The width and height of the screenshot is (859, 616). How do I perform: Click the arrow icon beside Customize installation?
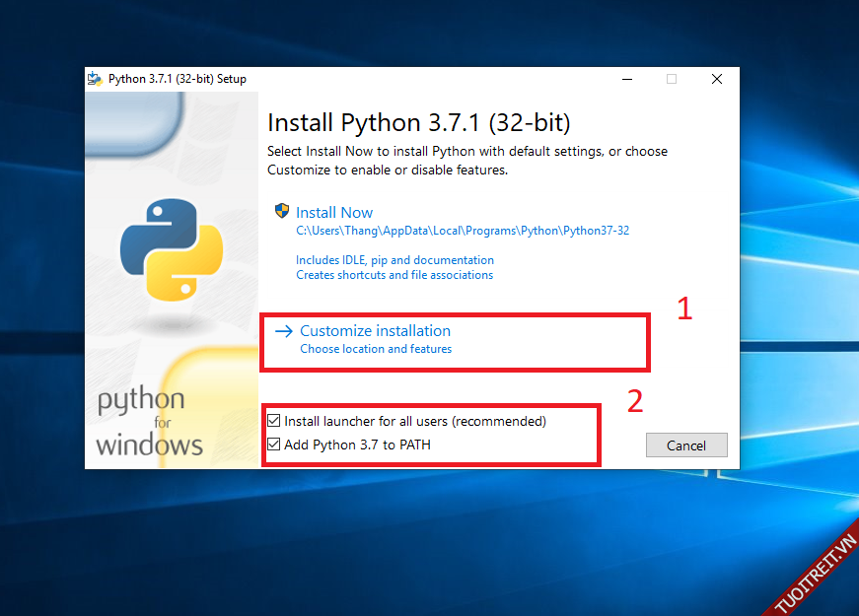[284, 331]
